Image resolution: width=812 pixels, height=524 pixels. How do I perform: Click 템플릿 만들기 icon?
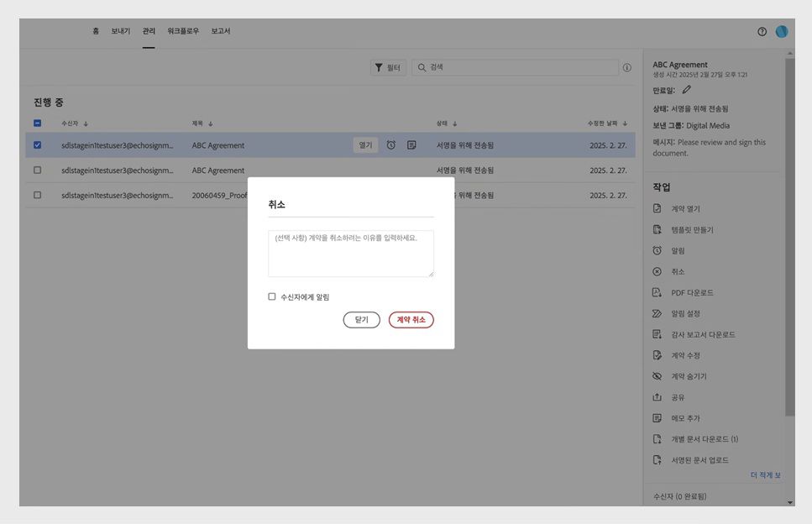(x=657, y=229)
